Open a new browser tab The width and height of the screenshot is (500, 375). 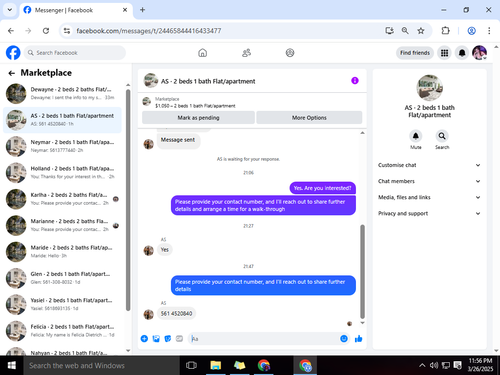142,10
